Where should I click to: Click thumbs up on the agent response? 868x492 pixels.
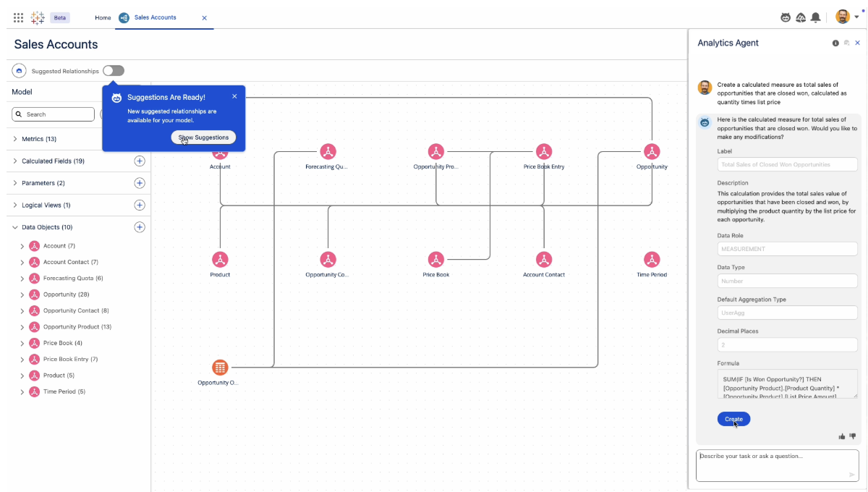click(842, 436)
